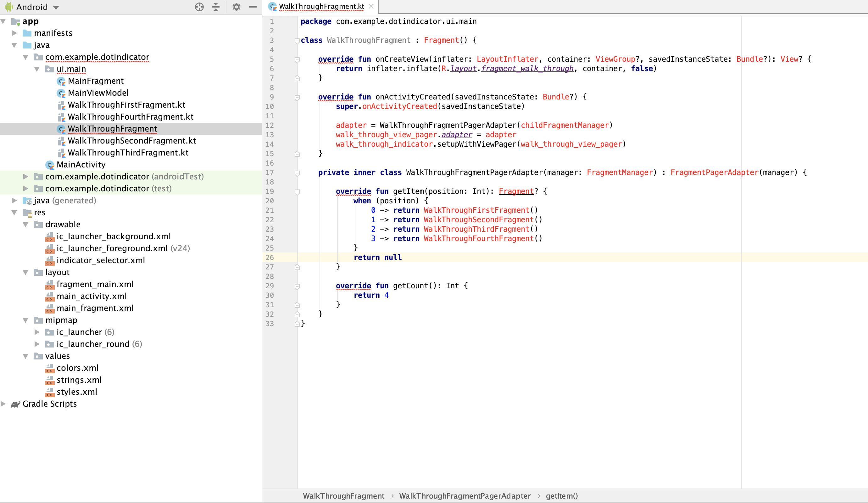Collapse the drawable folder

(x=25, y=224)
